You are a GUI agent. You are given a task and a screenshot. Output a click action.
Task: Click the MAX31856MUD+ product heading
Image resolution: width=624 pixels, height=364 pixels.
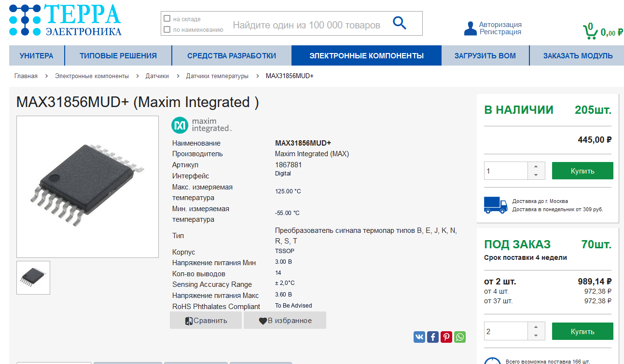coord(138,102)
